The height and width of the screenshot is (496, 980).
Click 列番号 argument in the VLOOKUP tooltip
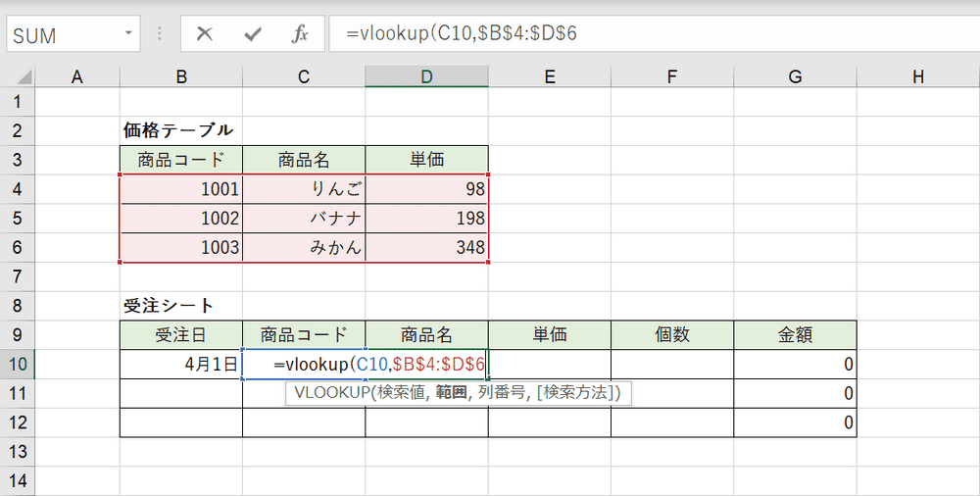click(x=501, y=393)
